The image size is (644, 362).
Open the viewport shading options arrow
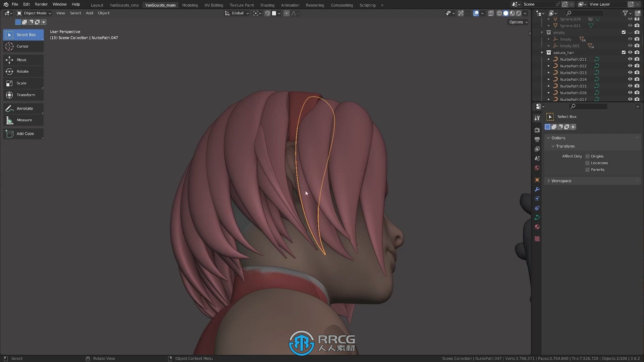click(525, 13)
